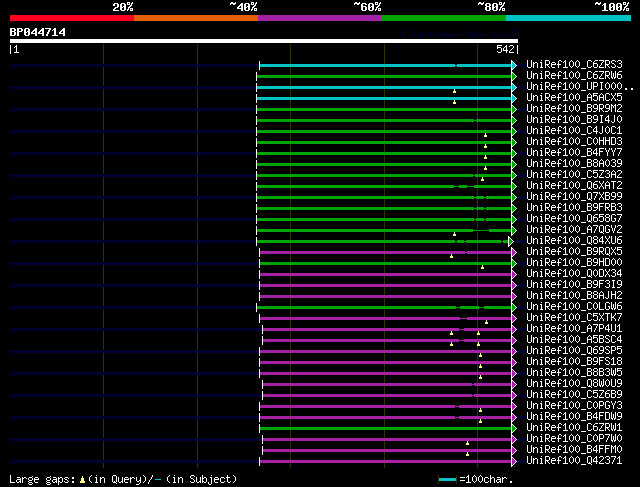Click the Large gaps legend text

123,479
